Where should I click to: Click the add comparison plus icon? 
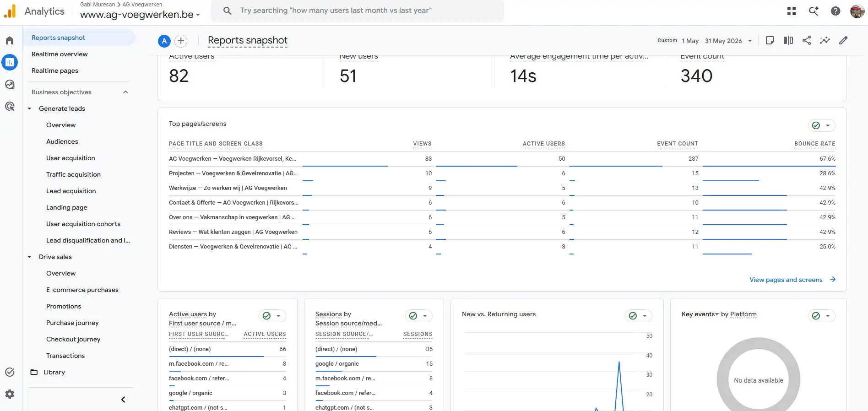tap(181, 41)
